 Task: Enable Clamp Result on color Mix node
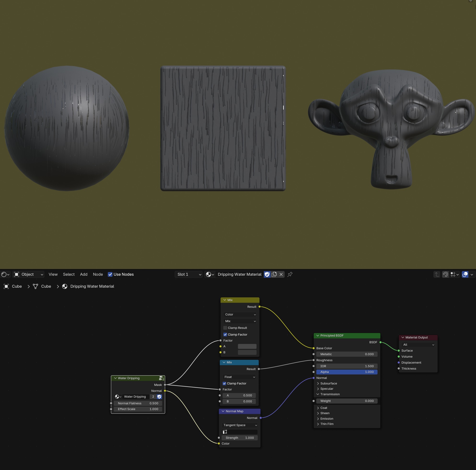[225, 328]
